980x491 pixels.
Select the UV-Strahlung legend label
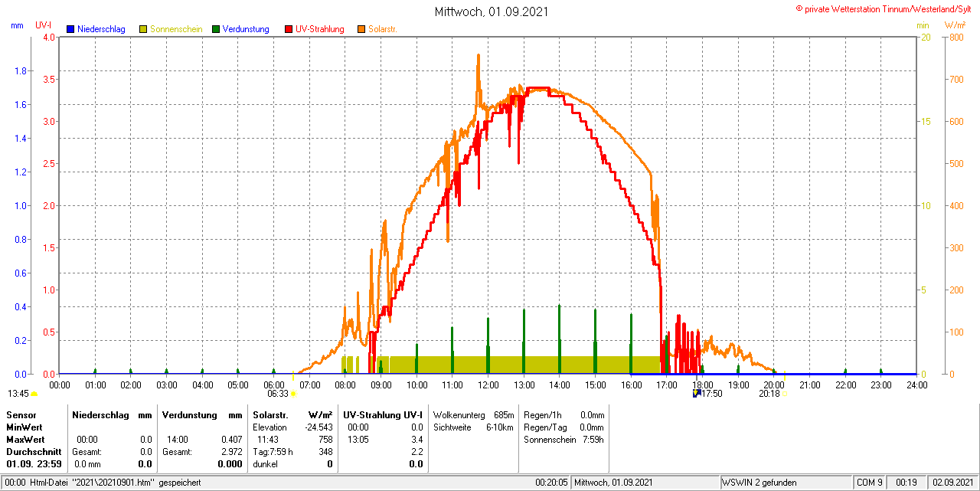[320, 29]
